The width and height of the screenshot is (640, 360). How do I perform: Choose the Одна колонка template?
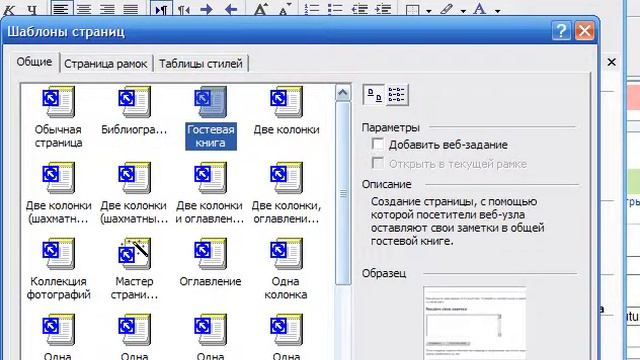pyautogui.click(x=286, y=269)
